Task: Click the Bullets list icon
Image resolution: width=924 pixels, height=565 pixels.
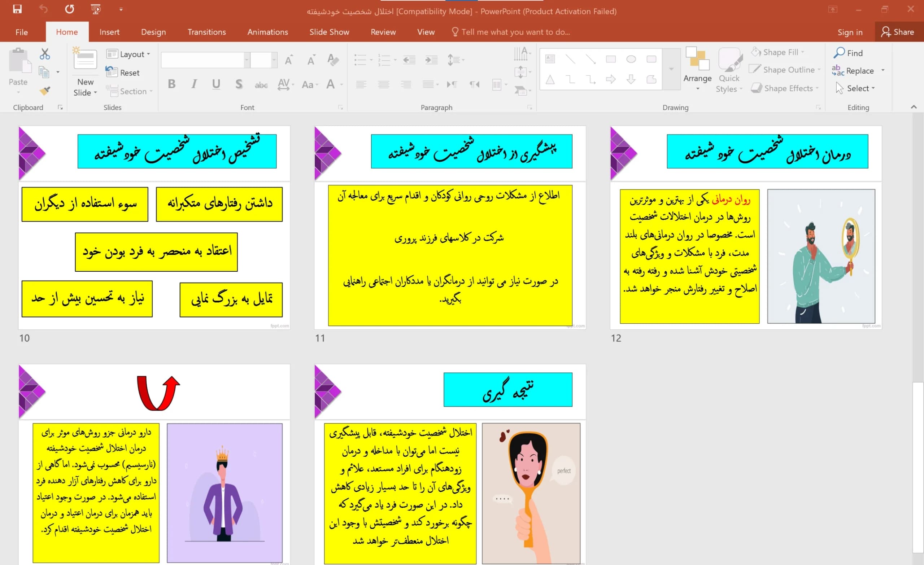Action: pos(360,60)
